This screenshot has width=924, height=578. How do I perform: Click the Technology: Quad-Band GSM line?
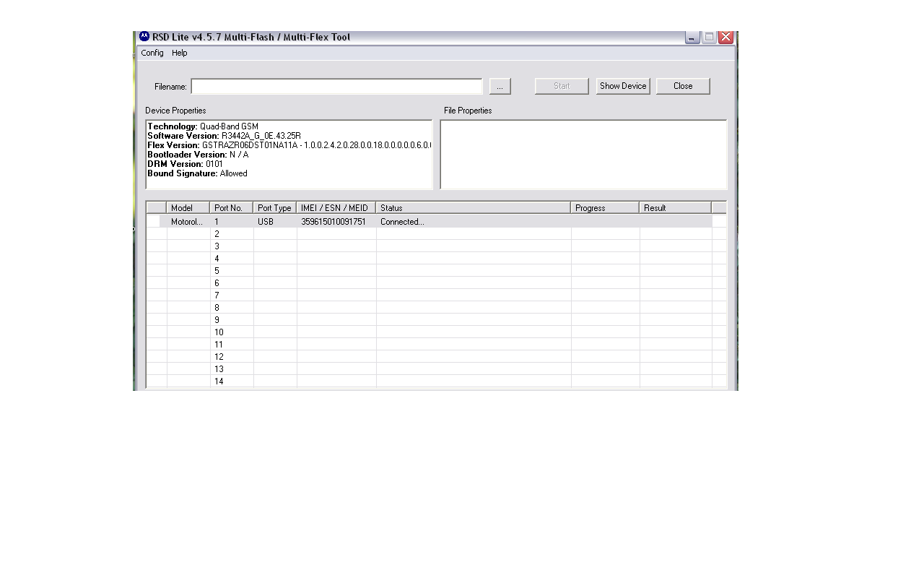(203, 126)
